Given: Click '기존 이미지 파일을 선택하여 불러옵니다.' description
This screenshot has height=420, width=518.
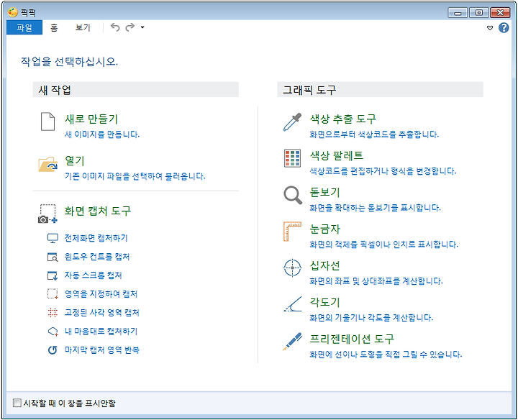Looking at the screenshot, I should click(135, 176).
